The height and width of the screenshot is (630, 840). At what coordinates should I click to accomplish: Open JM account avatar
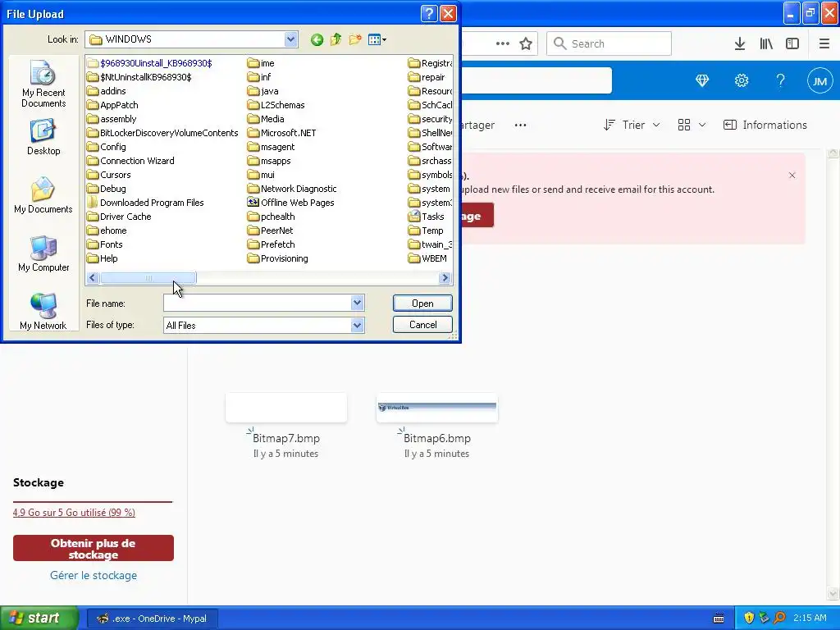819,81
